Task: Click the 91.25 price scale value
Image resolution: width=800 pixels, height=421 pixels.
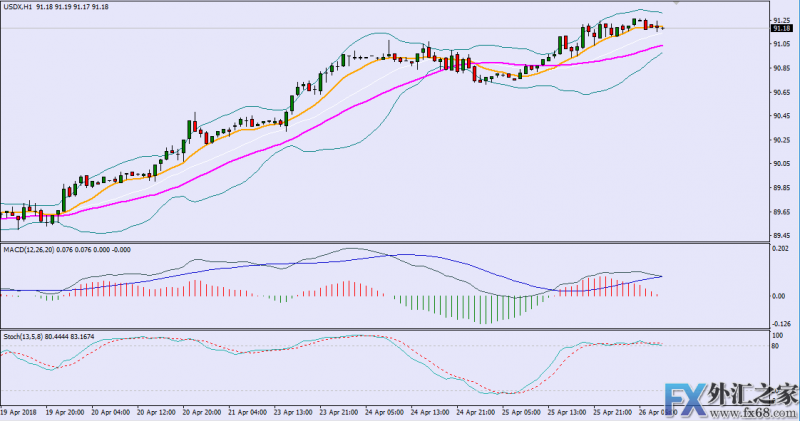Action: click(x=781, y=20)
